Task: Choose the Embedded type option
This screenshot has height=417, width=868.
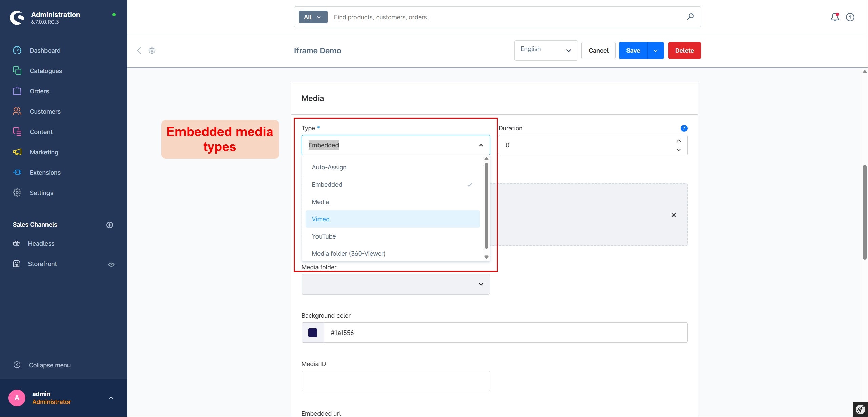Action: click(x=392, y=184)
